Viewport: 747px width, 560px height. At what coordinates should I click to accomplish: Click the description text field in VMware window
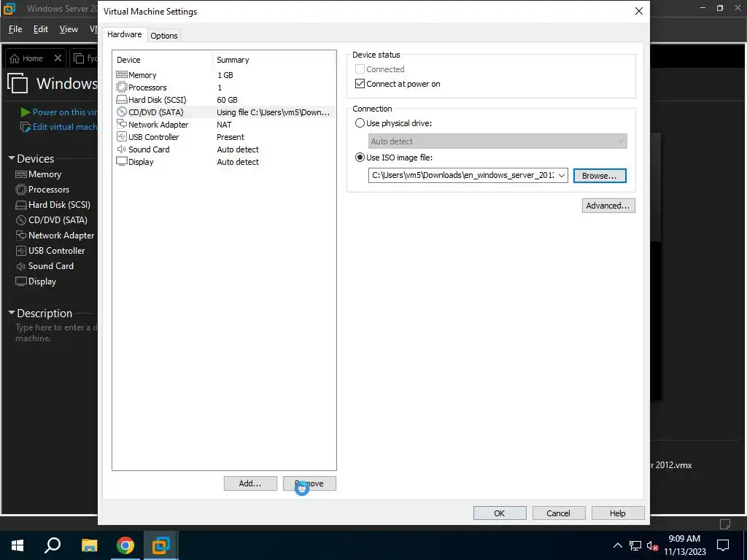click(x=55, y=332)
